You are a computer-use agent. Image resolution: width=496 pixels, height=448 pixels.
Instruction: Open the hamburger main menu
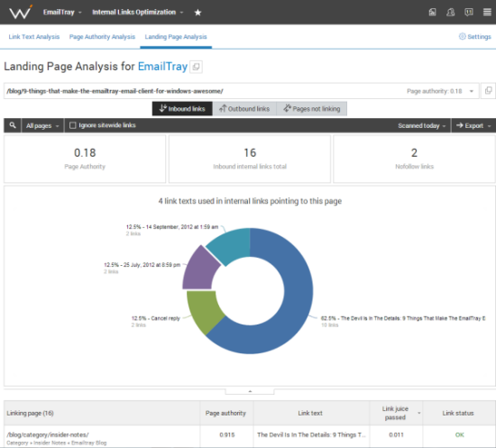click(487, 12)
